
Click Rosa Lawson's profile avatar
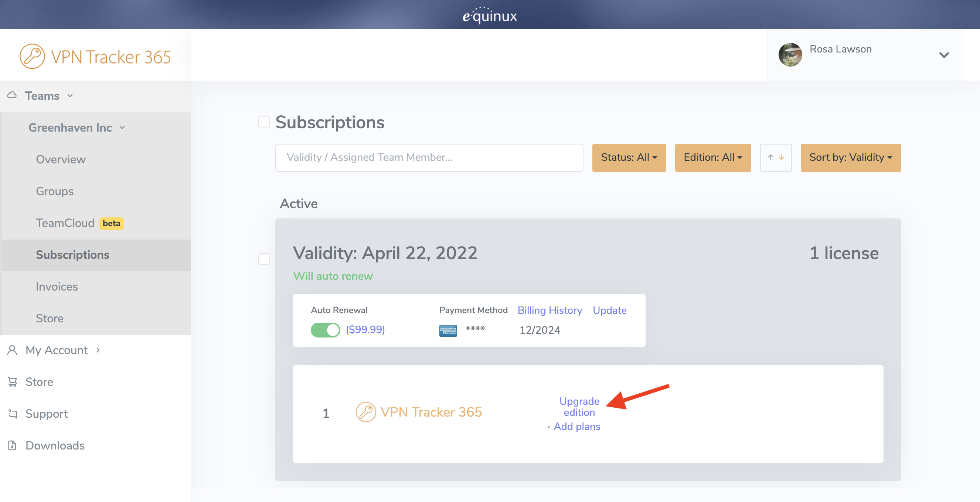tap(790, 55)
